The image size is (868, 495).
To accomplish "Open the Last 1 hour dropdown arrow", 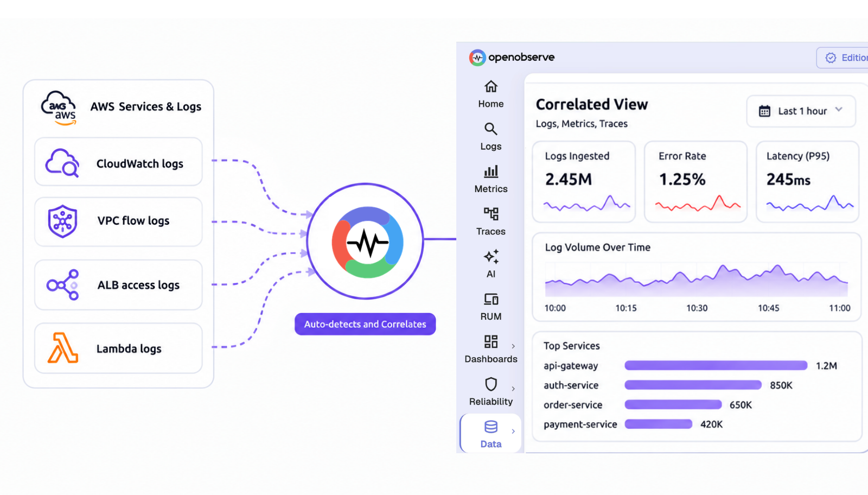I will point(839,110).
